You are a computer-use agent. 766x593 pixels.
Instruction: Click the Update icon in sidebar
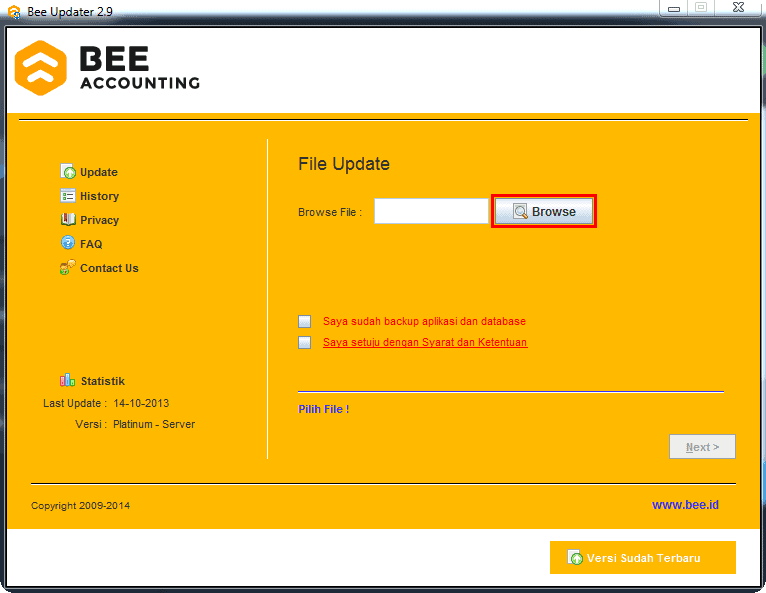[68, 171]
